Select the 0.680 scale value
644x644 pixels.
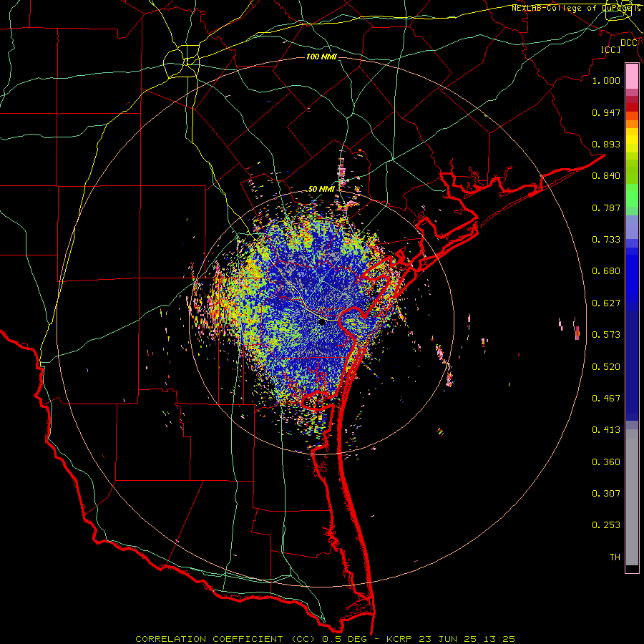(606, 271)
